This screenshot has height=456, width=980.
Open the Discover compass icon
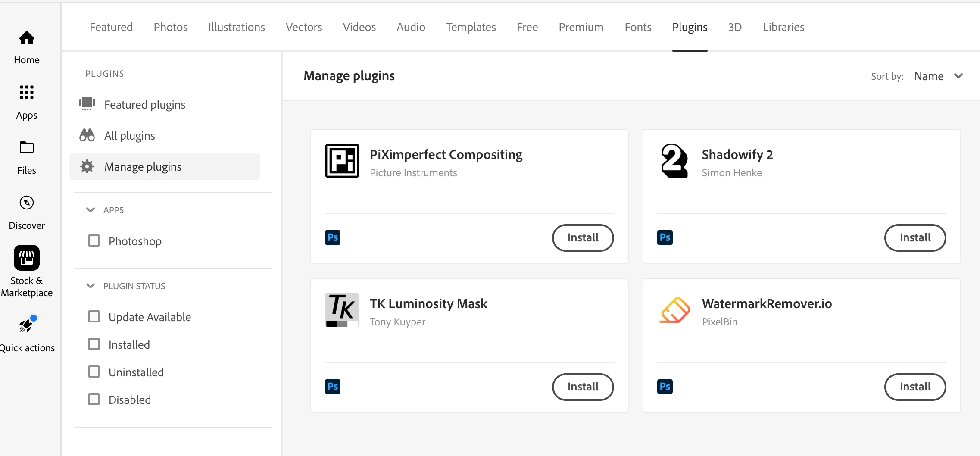(x=27, y=203)
